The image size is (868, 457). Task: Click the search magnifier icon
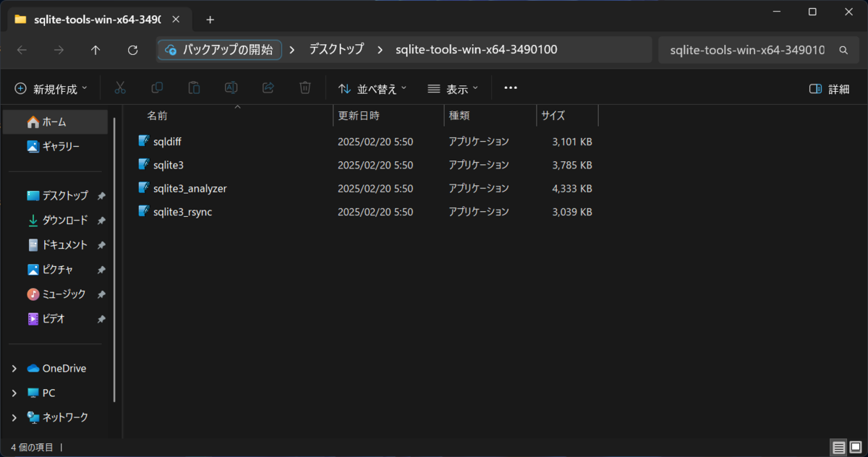tap(843, 51)
